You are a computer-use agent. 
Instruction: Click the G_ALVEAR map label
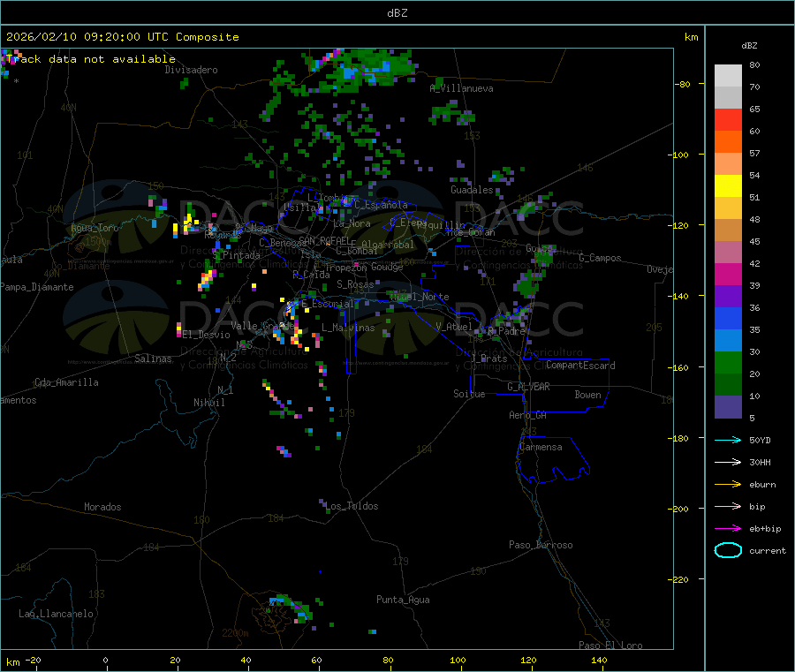(x=528, y=387)
